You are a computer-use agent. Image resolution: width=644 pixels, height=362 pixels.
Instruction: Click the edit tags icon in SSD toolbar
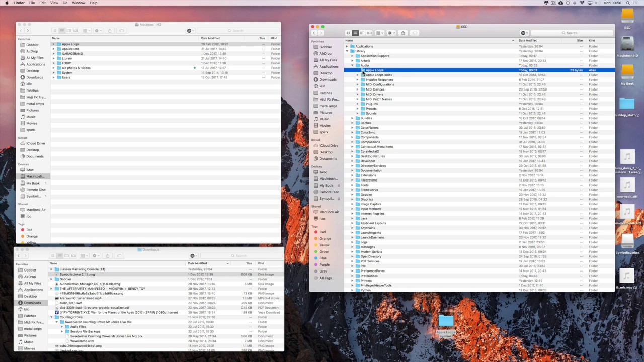(x=415, y=33)
